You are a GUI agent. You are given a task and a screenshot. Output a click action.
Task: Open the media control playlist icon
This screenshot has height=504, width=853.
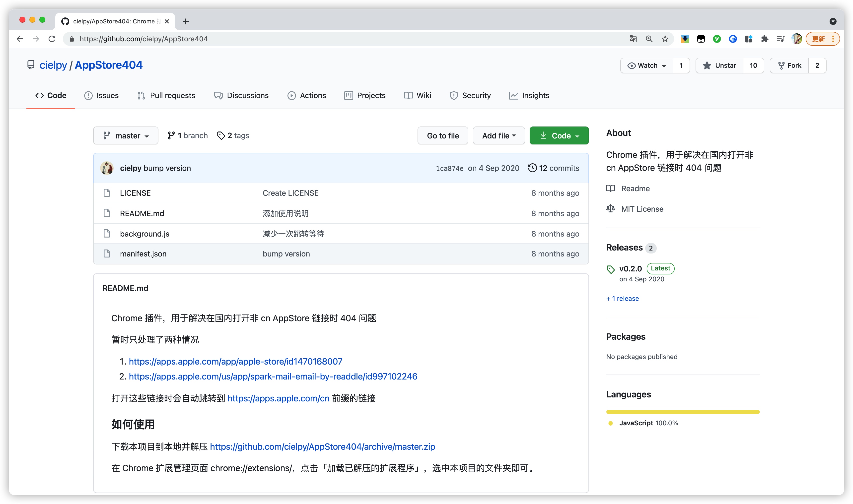click(x=780, y=39)
